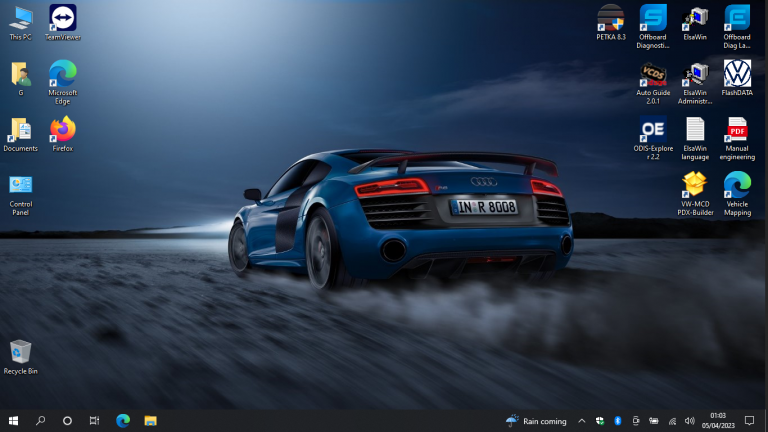Click the Offboard Diagnostic desktop shortcut

[x=653, y=18]
